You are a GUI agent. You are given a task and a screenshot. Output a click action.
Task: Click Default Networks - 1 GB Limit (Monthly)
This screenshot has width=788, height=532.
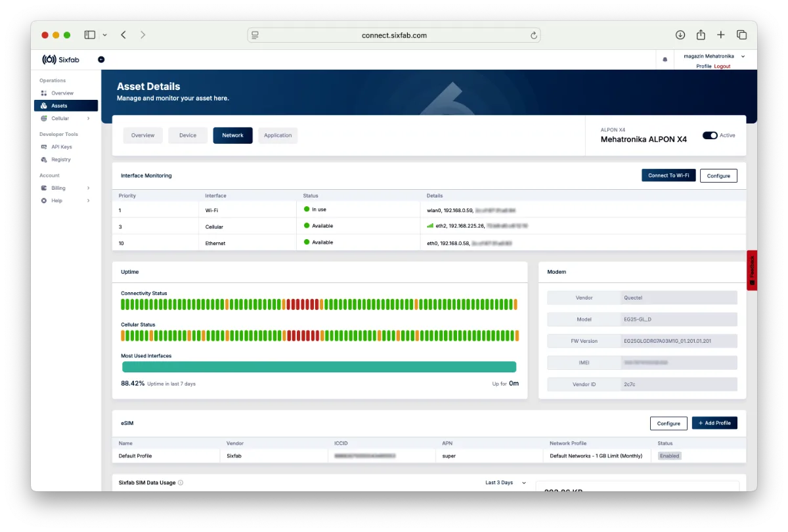(597, 456)
